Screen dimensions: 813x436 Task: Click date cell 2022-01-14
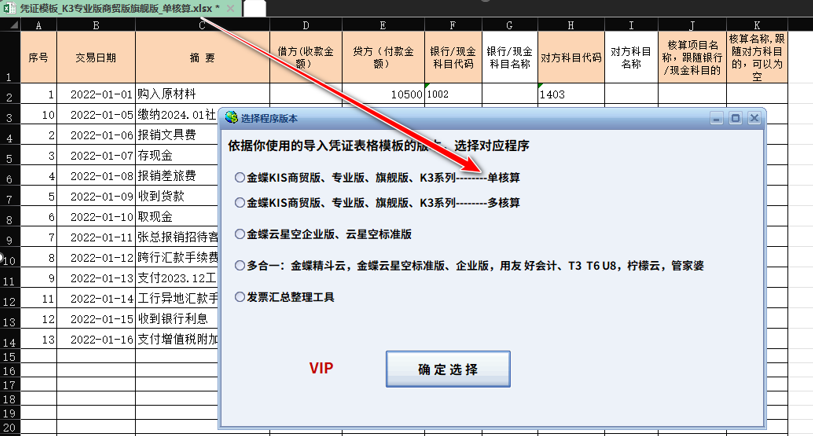point(96,299)
